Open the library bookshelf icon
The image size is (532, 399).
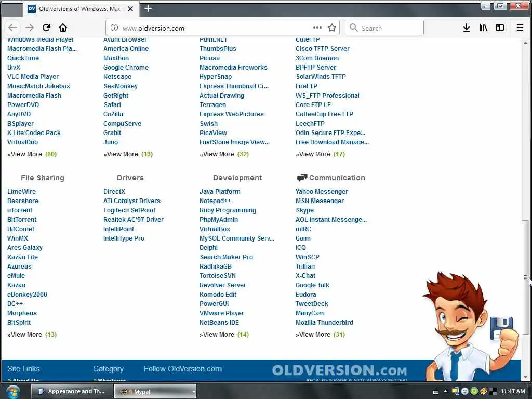click(483, 28)
